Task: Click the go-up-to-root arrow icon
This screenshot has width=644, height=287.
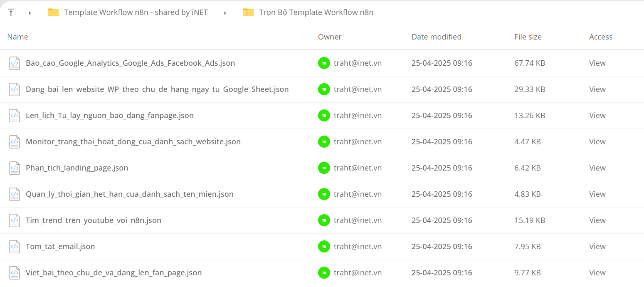Action: [x=11, y=12]
